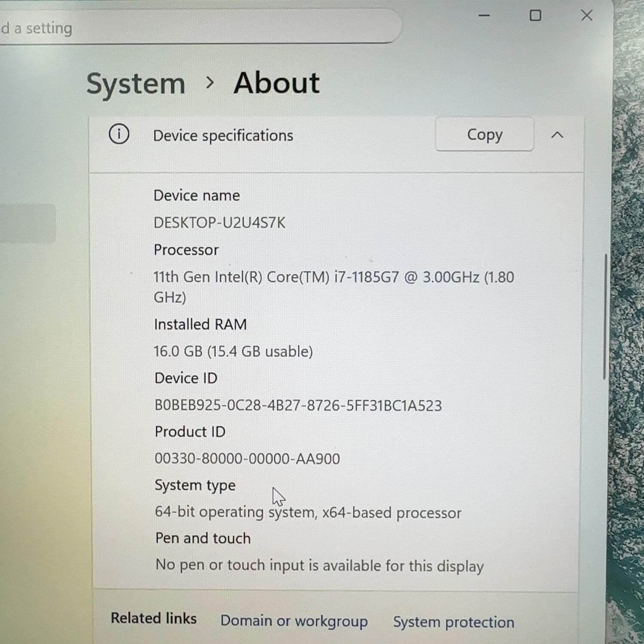Click the Processor label
This screenshot has height=644, width=644.
(x=186, y=250)
